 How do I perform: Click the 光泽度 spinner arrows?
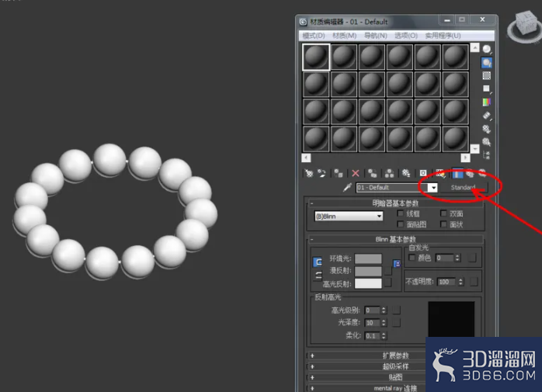tap(384, 322)
